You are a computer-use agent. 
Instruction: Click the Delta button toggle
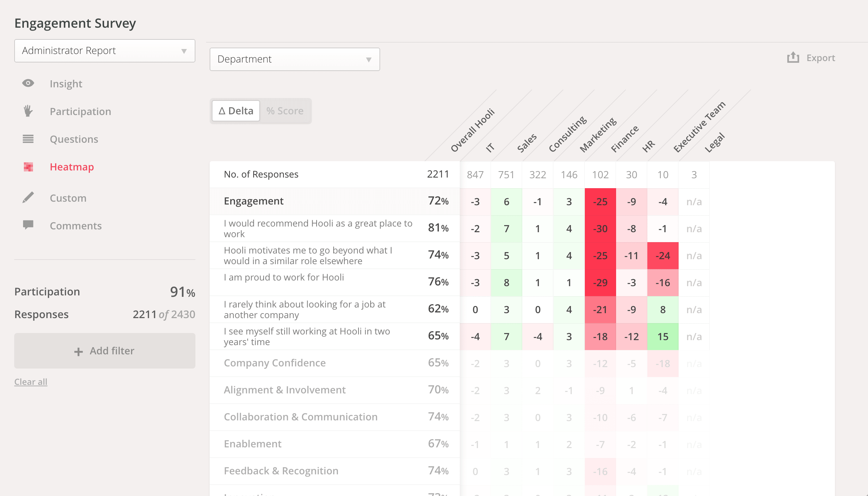(236, 111)
